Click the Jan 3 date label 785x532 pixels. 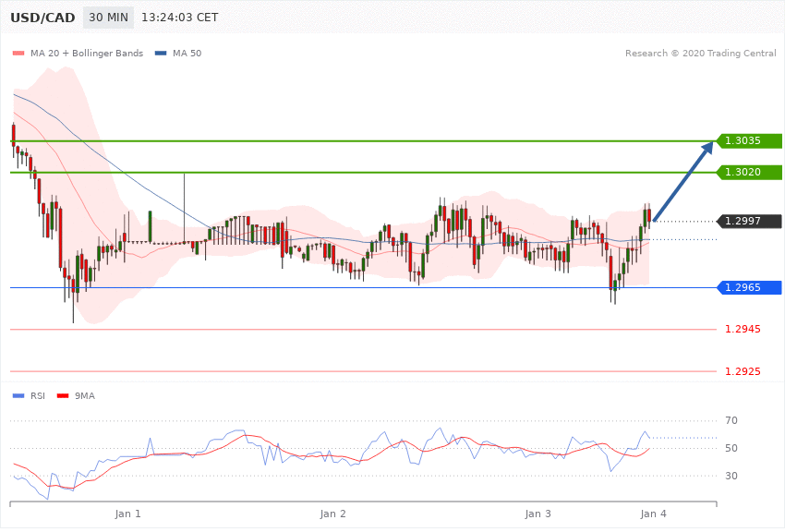[538, 514]
